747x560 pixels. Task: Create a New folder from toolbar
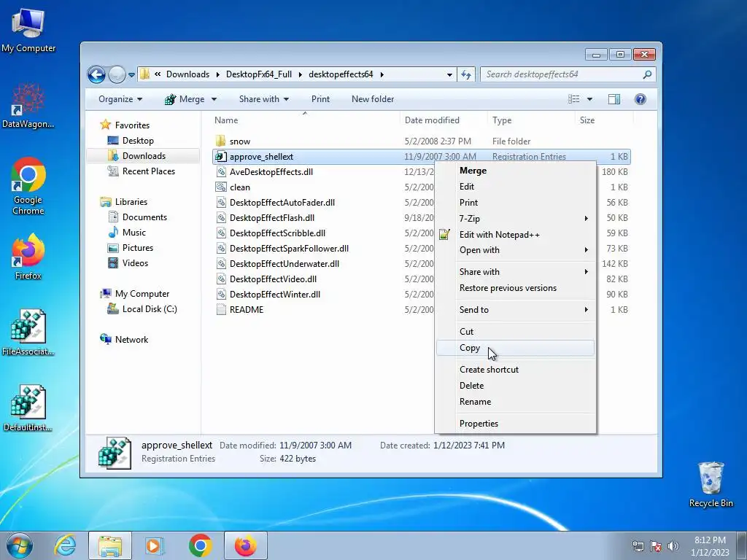(373, 99)
